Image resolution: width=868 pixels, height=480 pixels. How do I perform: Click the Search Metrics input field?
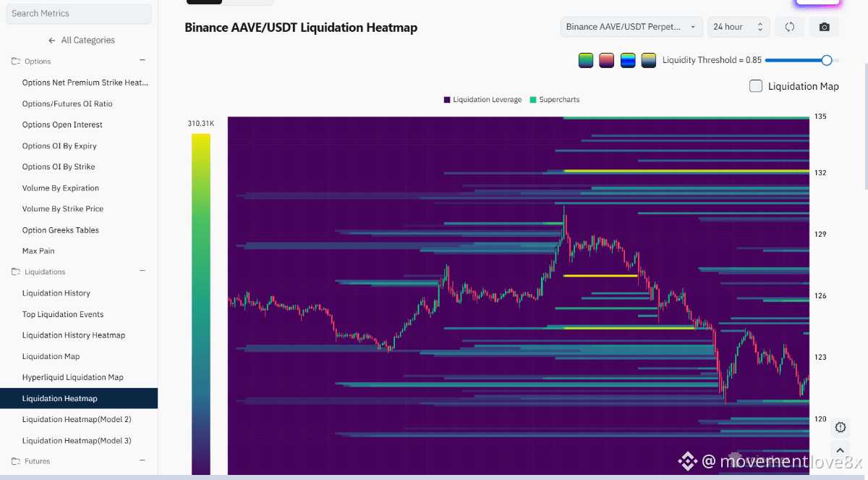(79, 13)
